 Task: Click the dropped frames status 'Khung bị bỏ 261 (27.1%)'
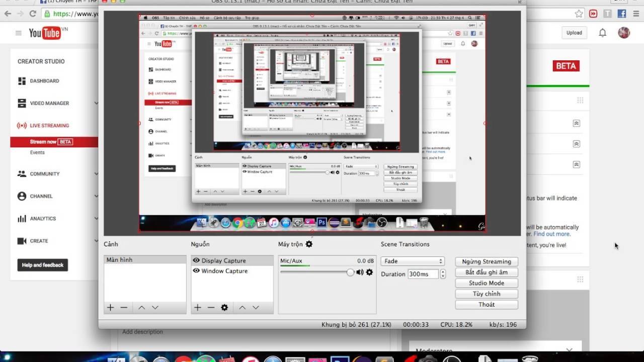point(356,325)
